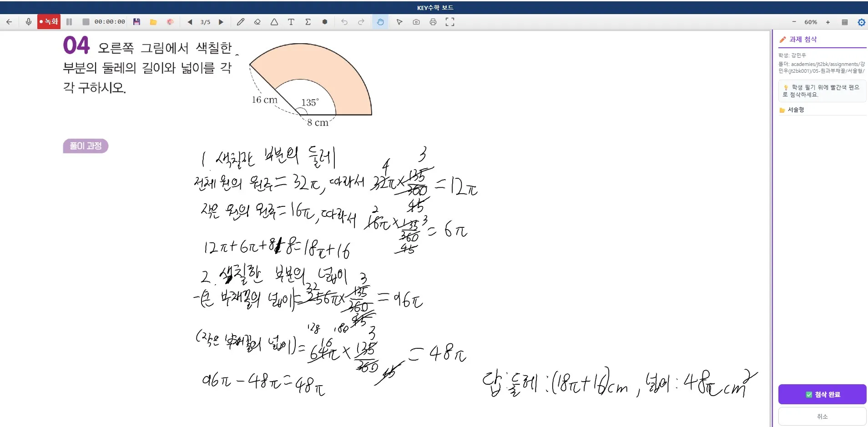Image resolution: width=868 pixels, height=427 pixels.
Task: Click problem number 04
Action: (76, 45)
